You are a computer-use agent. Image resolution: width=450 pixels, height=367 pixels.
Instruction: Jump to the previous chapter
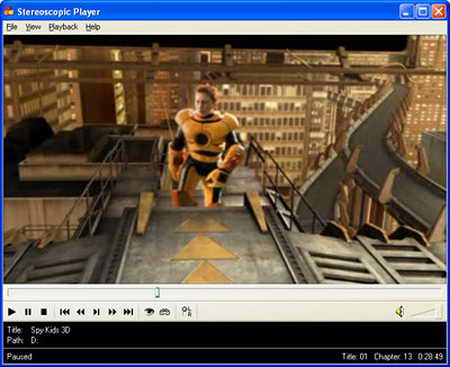pyautogui.click(x=64, y=312)
